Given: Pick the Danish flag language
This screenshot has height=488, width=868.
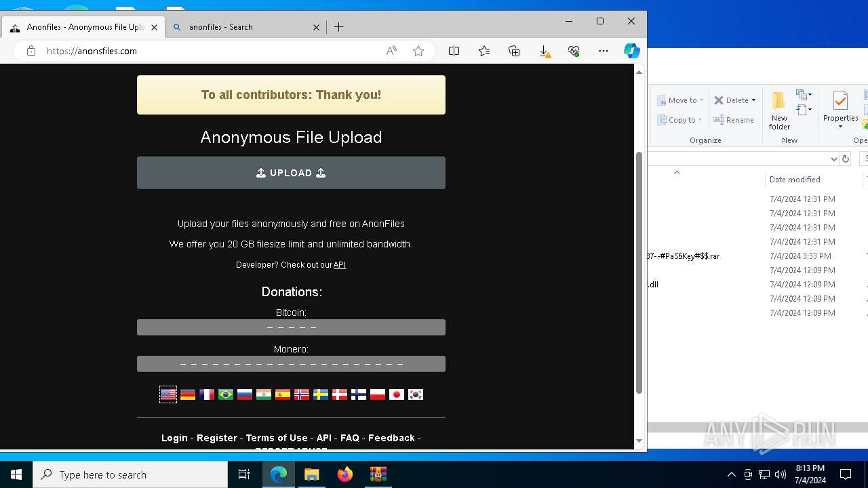Looking at the screenshot, I should 340,394.
